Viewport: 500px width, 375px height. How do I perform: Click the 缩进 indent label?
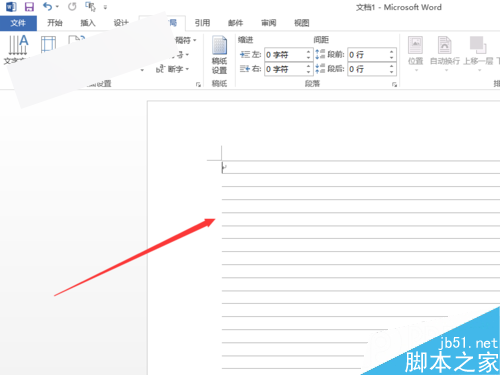(246, 40)
